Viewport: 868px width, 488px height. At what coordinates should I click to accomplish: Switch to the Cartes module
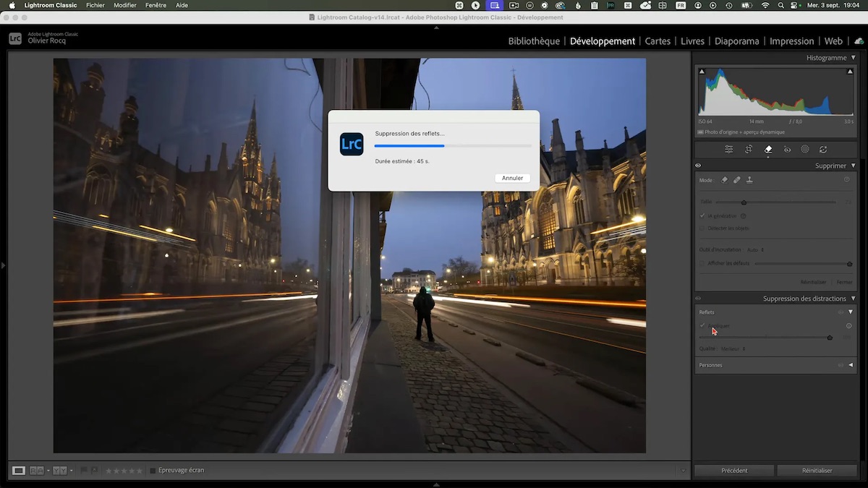(658, 41)
